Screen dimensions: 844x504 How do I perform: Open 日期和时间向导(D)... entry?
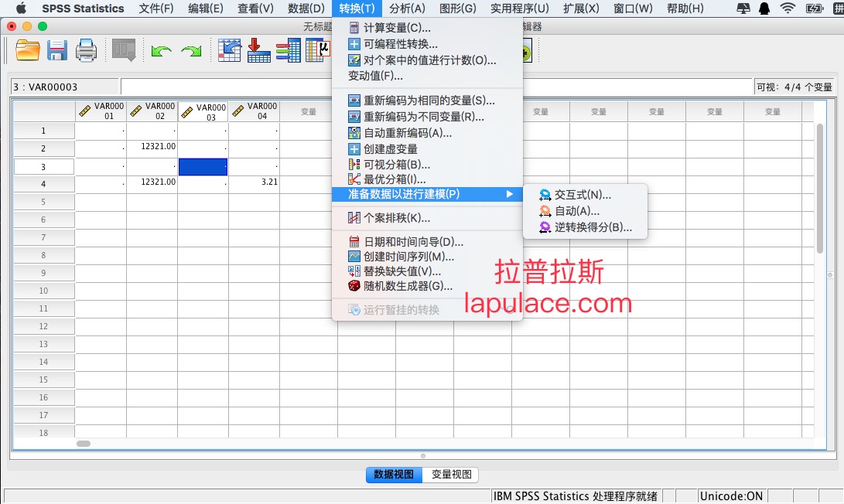pyautogui.click(x=427, y=242)
